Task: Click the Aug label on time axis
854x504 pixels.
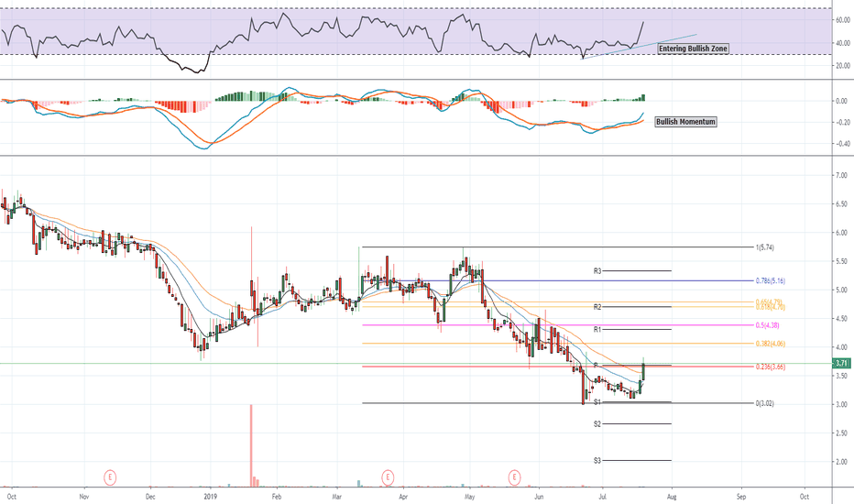Action: (x=672, y=497)
